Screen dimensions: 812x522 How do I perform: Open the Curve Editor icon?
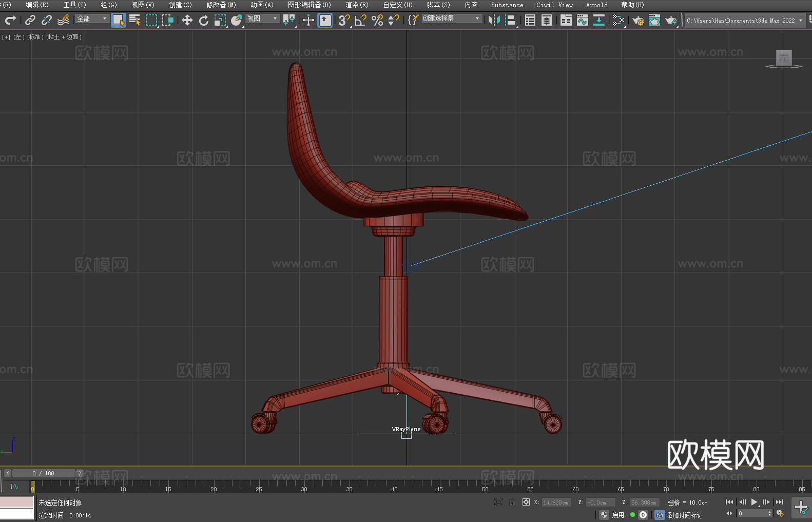click(x=583, y=20)
